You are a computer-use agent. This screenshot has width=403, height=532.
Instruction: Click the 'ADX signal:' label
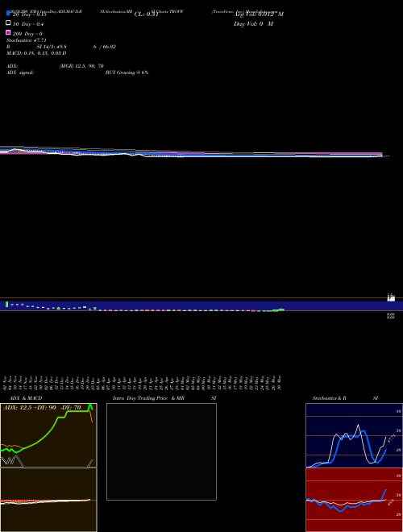point(20,73)
